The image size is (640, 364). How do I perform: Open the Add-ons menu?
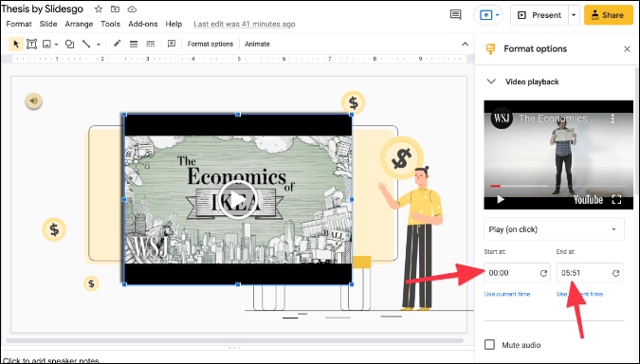(143, 24)
